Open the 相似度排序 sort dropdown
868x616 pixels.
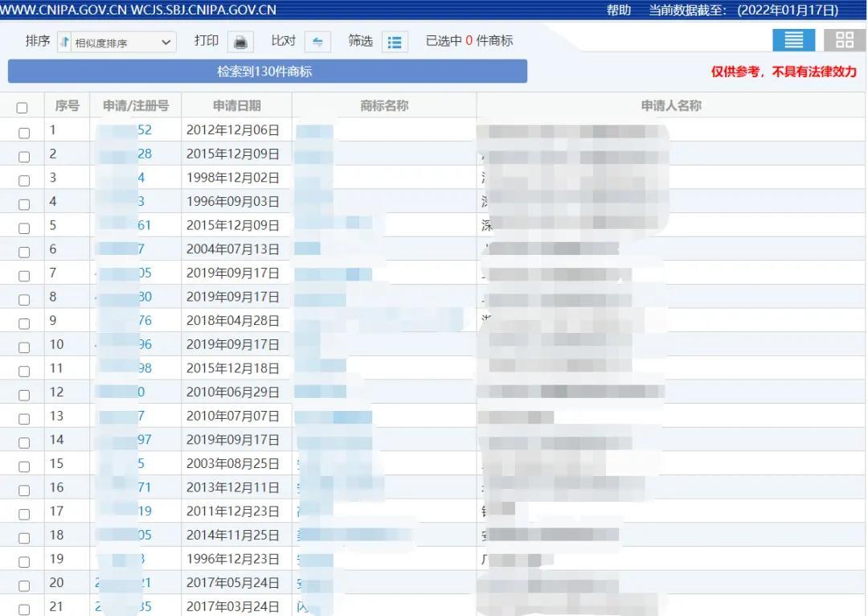tap(123, 42)
